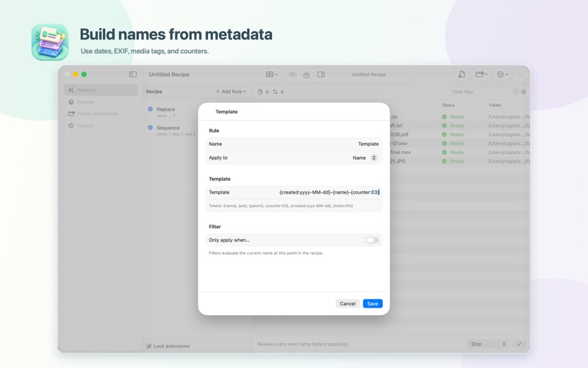Viewport: 588px width, 368px height.
Task: Click the ellipsis more button in toolbar
Action: [521, 74]
